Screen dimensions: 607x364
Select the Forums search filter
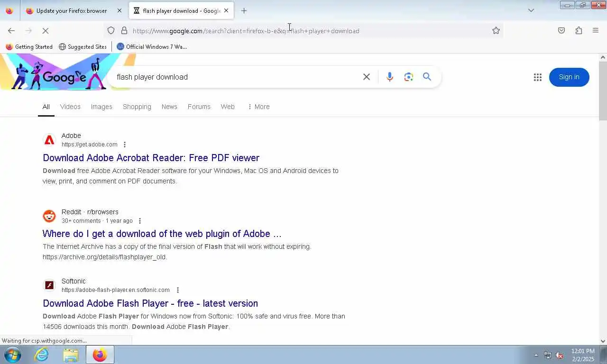click(199, 107)
